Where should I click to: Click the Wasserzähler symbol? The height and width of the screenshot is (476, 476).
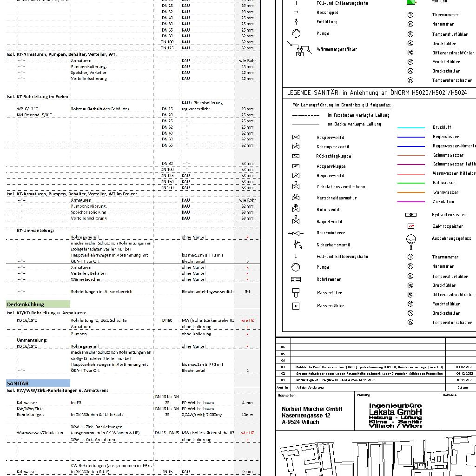tap(296, 306)
